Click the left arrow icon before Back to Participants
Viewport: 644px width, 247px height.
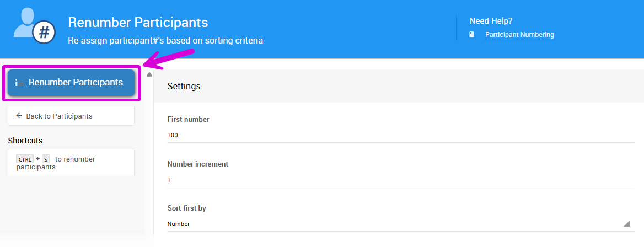coord(19,116)
